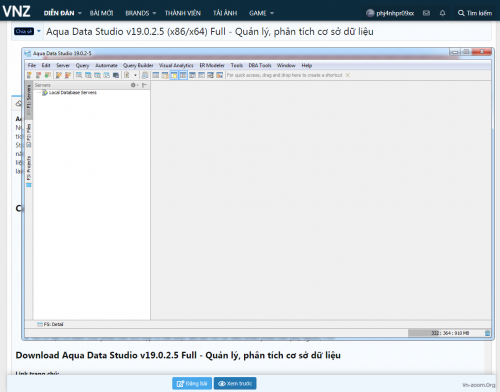This screenshot has width=500, height=392.
Task: Click the dark stacked-windows toolbar icon
Action: [x=116, y=75]
